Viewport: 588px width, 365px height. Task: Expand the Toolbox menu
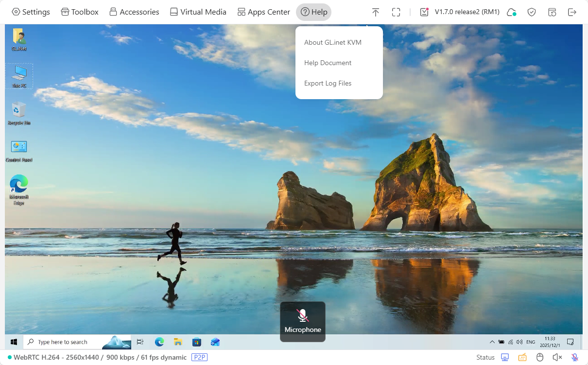[80, 12]
